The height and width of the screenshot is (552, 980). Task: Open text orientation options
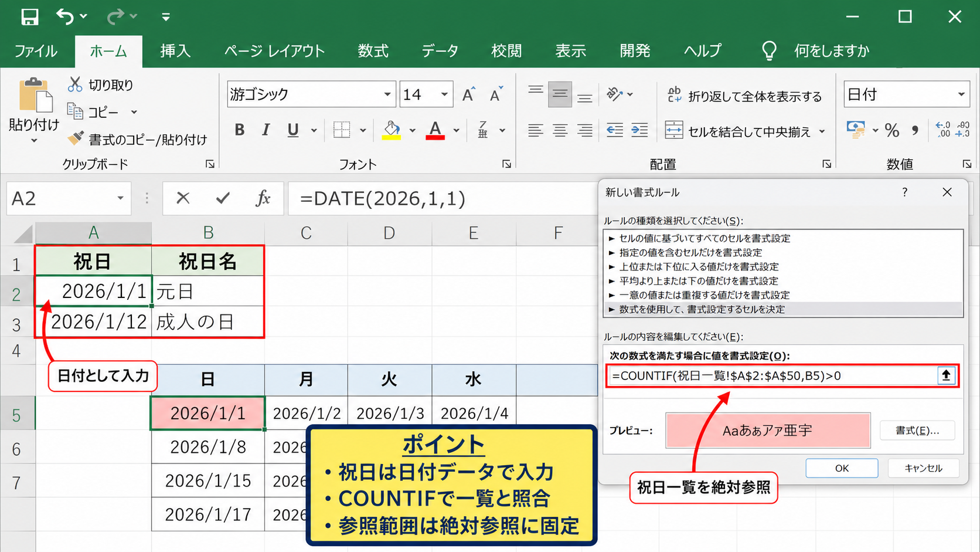click(x=619, y=94)
